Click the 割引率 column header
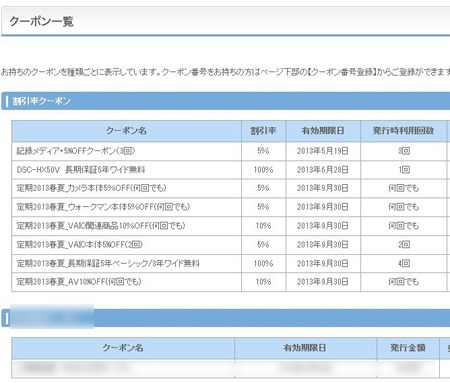The width and height of the screenshot is (450, 383). [x=263, y=131]
